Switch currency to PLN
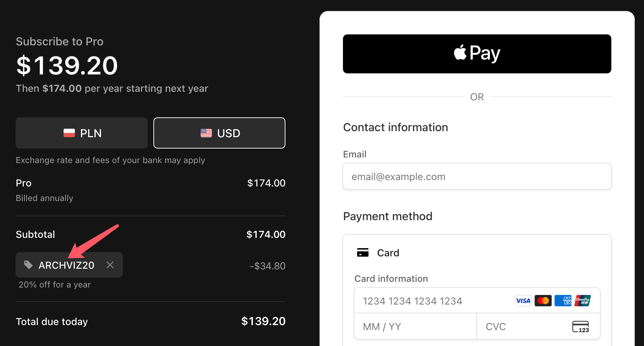Image resolution: width=644 pixels, height=346 pixels. 82,133
